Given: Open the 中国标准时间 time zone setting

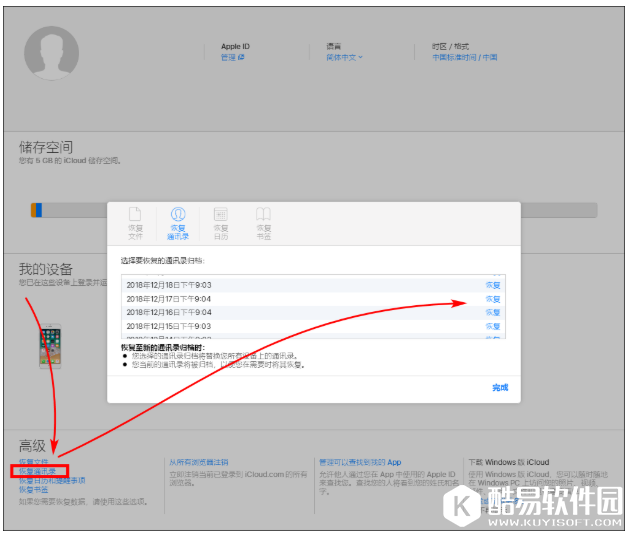Looking at the screenshot, I should [464, 58].
